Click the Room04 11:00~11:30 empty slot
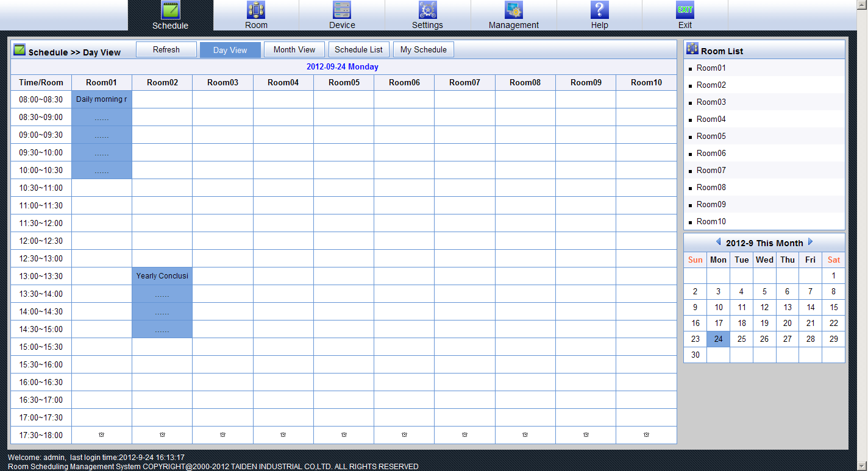This screenshot has height=471, width=868. coord(283,205)
